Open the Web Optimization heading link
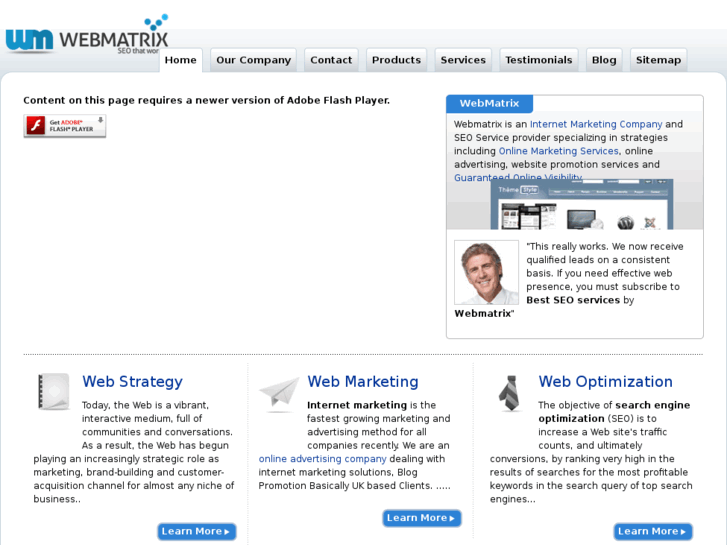 coord(606,382)
